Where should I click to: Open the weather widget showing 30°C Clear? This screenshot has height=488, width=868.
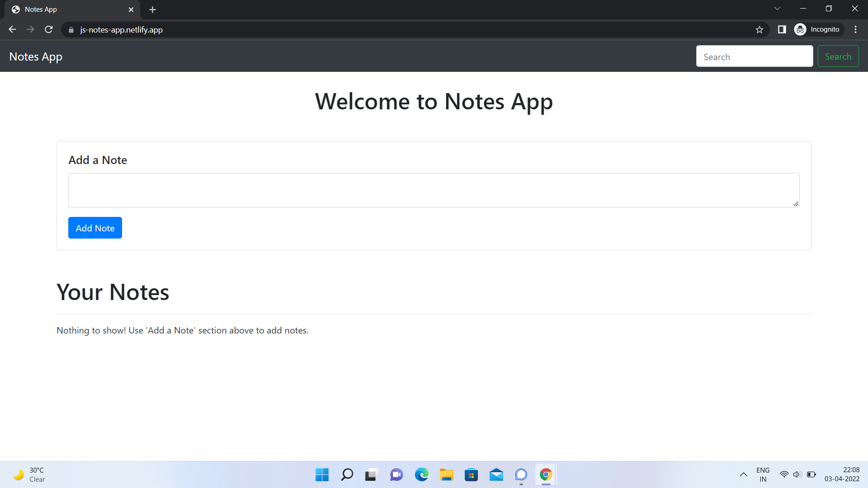[29, 475]
